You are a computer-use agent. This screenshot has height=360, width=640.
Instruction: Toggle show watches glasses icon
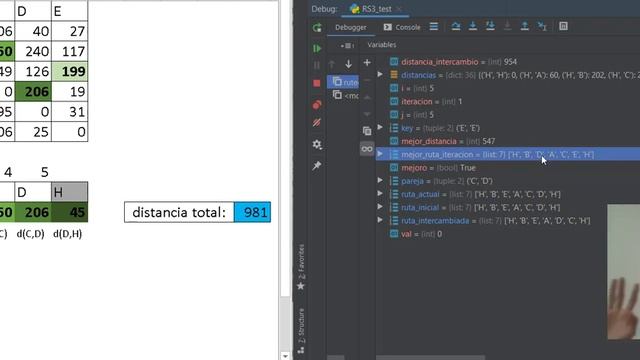pyautogui.click(x=367, y=149)
